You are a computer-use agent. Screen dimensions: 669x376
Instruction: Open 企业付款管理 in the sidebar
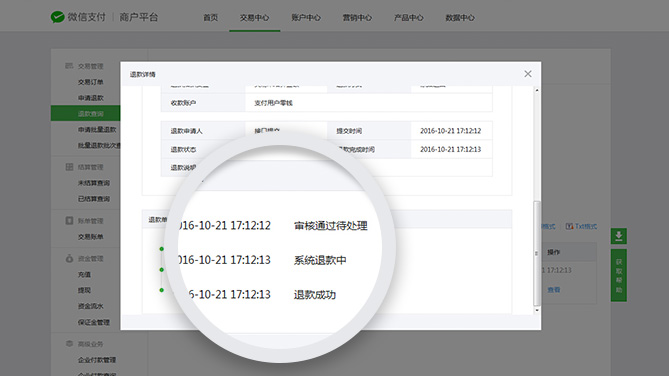point(97,360)
